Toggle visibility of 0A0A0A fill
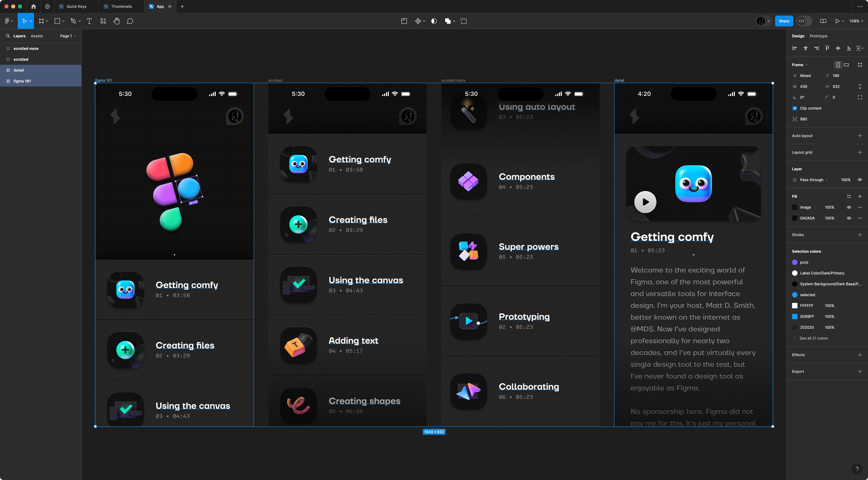The height and width of the screenshot is (480, 868). [849, 218]
